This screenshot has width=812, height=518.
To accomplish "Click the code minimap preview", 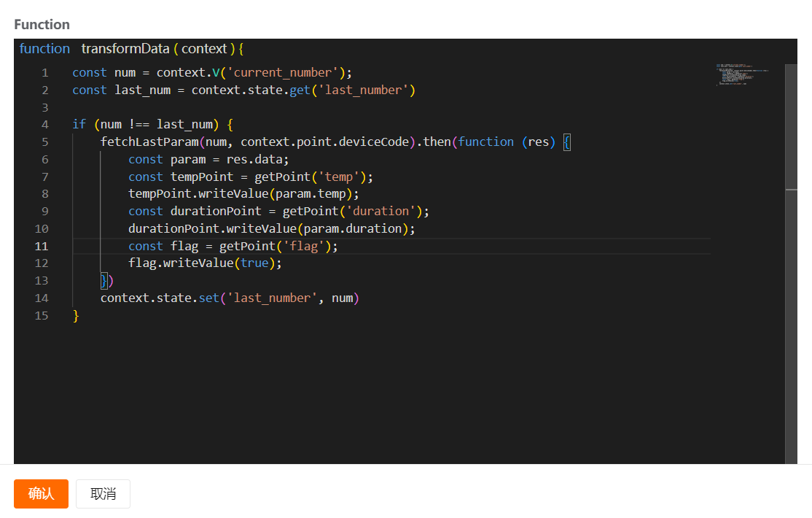I will pyautogui.click(x=741, y=74).
